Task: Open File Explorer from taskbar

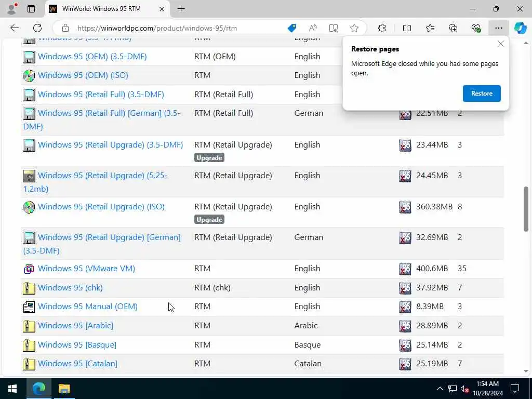Action: (x=64, y=389)
